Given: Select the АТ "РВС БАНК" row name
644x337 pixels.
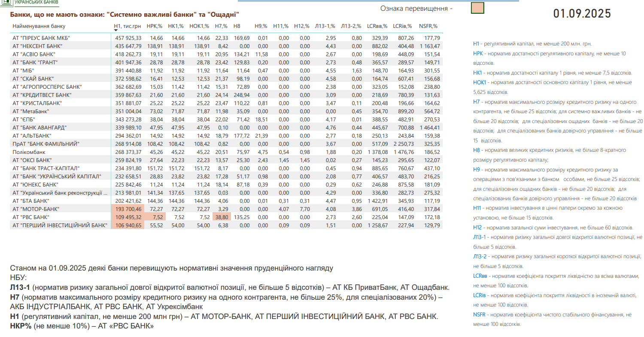Looking at the screenshot, I should 30,217.
